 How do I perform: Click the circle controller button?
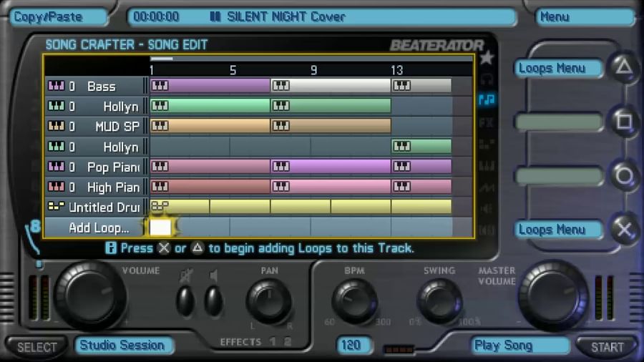624,176
